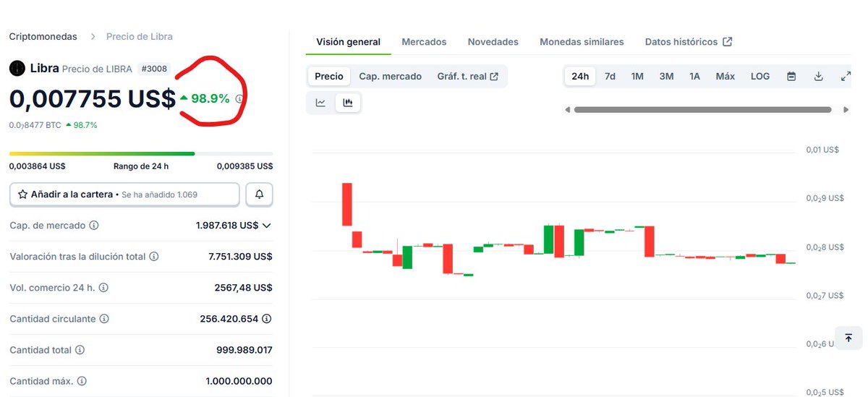Open the Mercados tab
Image resolution: width=868 pixels, height=397 pixels.
pyautogui.click(x=424, y=42)
